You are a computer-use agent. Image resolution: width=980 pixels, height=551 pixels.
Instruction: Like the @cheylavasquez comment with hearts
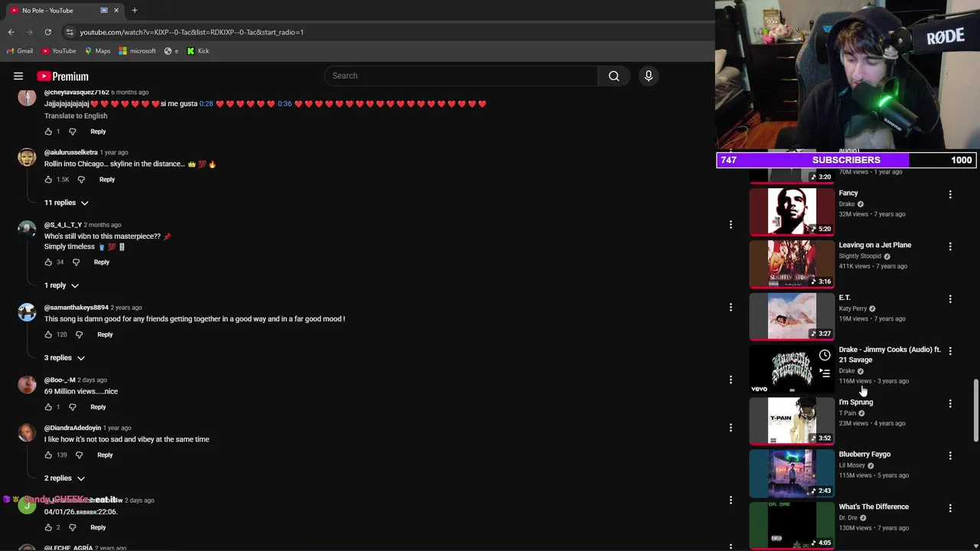(x=48, y=132)
